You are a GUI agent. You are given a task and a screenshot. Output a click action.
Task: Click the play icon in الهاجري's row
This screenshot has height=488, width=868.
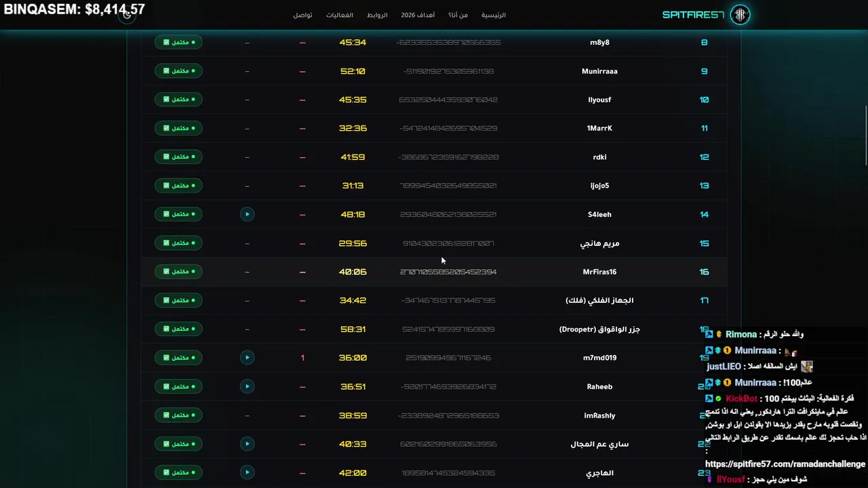pos(247,472)
